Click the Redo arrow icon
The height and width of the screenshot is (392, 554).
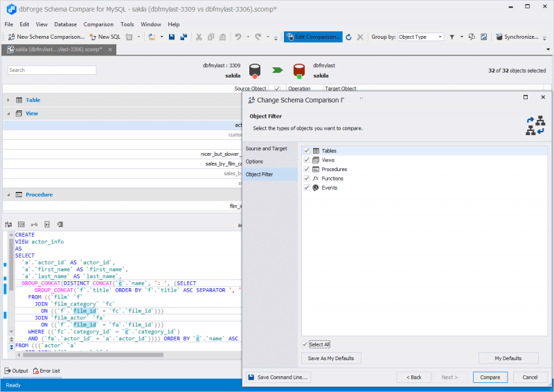258,37
